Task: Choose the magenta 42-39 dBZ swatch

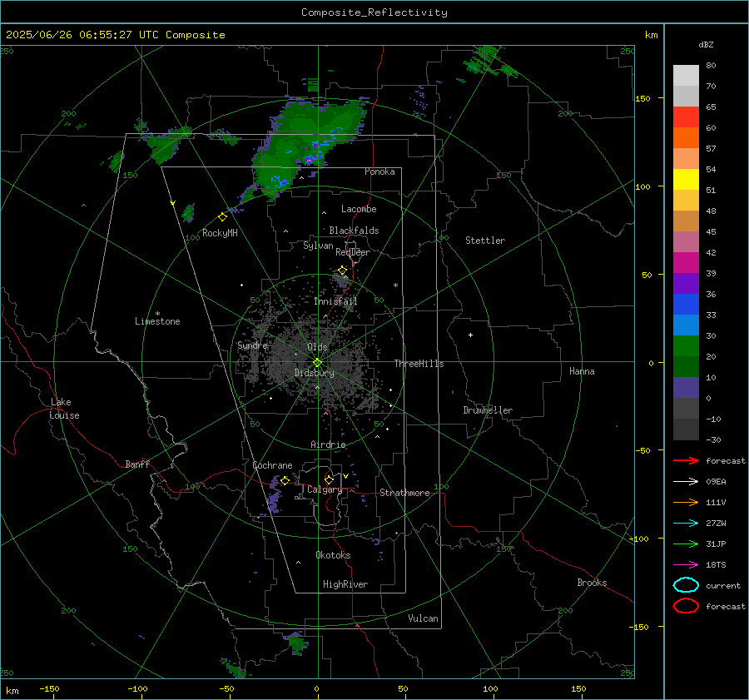Action: coord(686,263)
